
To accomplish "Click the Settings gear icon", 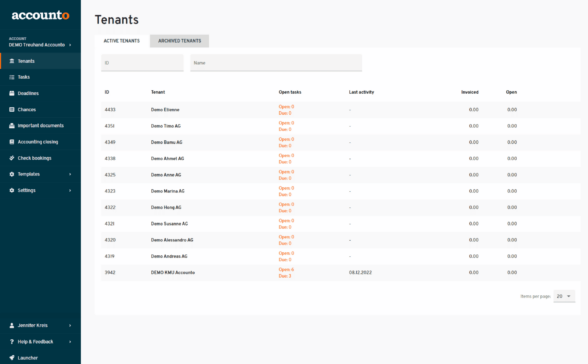I will click(12, 190).
